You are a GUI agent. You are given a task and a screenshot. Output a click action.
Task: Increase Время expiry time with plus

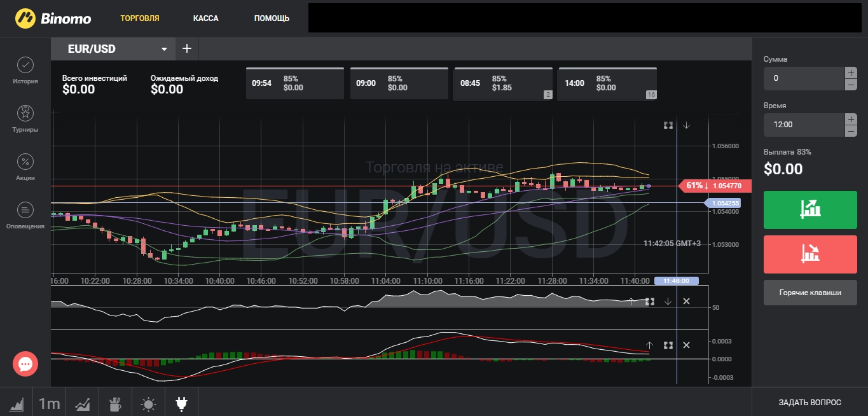coord(851,119)
